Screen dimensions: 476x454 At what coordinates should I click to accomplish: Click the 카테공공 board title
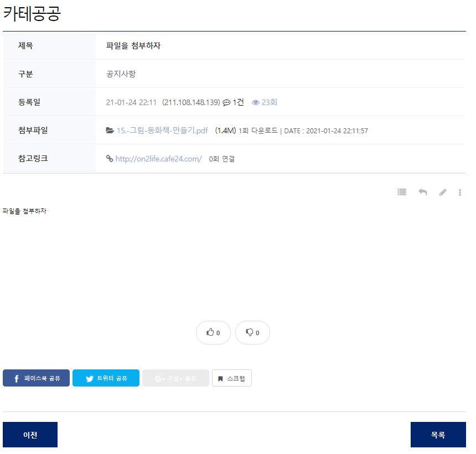pos(32,14)
